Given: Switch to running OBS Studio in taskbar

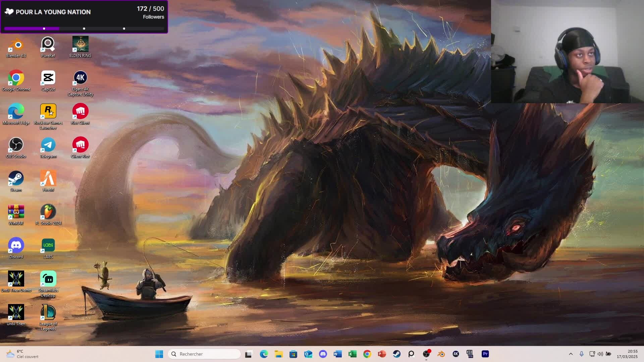Looking at the screenshot, I should tap(426, 354).
